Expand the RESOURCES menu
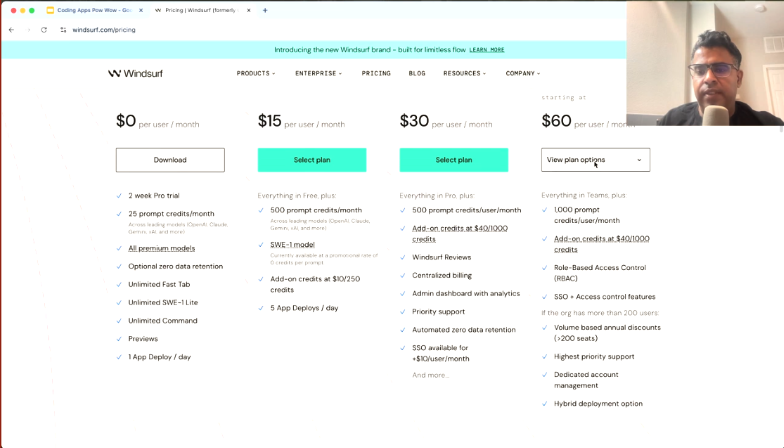 click(464, 74)
